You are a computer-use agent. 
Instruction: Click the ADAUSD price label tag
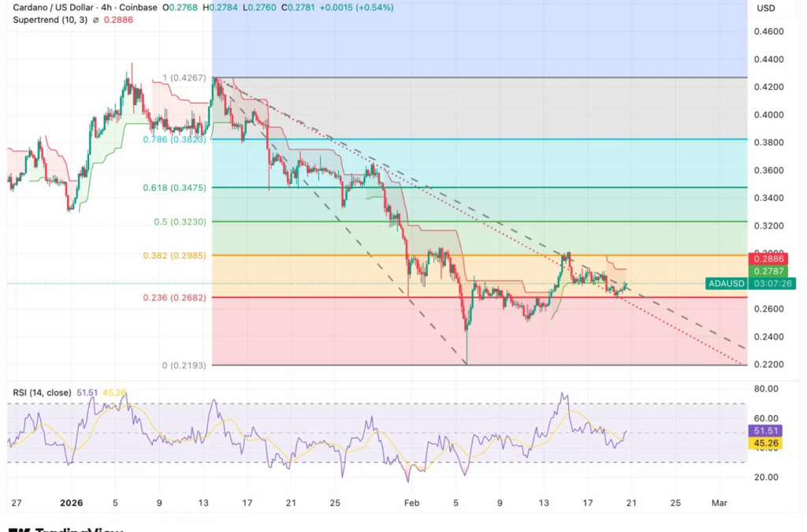coord(726,283)
